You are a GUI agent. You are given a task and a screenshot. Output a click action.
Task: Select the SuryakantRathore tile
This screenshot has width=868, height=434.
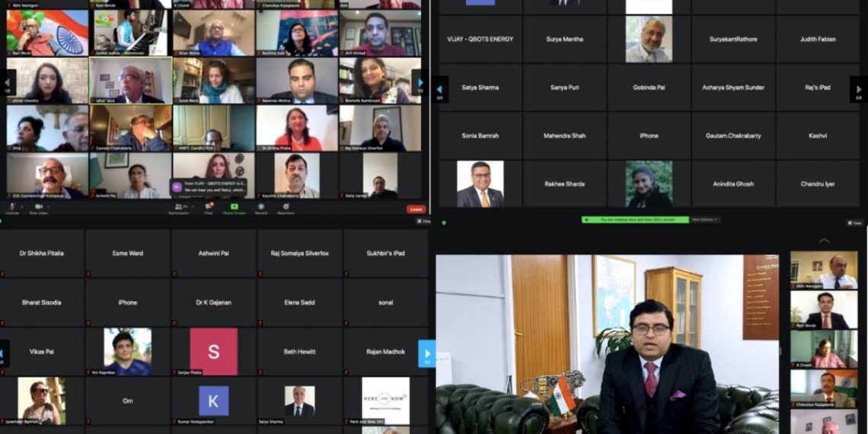click(x=733, y=40)
